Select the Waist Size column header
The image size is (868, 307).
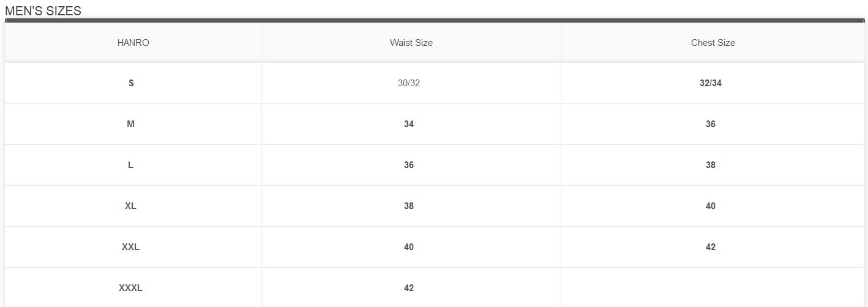411,43
